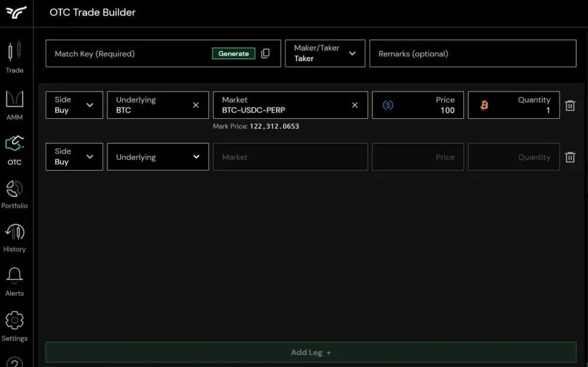This screenshot has height=367, width=588.
Task: Click the USDC coin icon in Price field
Action: (x=388, y=105)
